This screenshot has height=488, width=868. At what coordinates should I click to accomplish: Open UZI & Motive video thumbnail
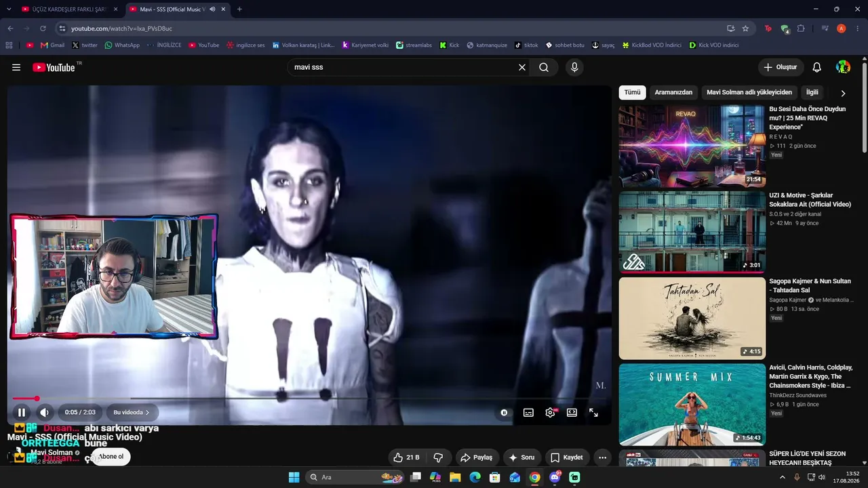click(x=692, y=232)
